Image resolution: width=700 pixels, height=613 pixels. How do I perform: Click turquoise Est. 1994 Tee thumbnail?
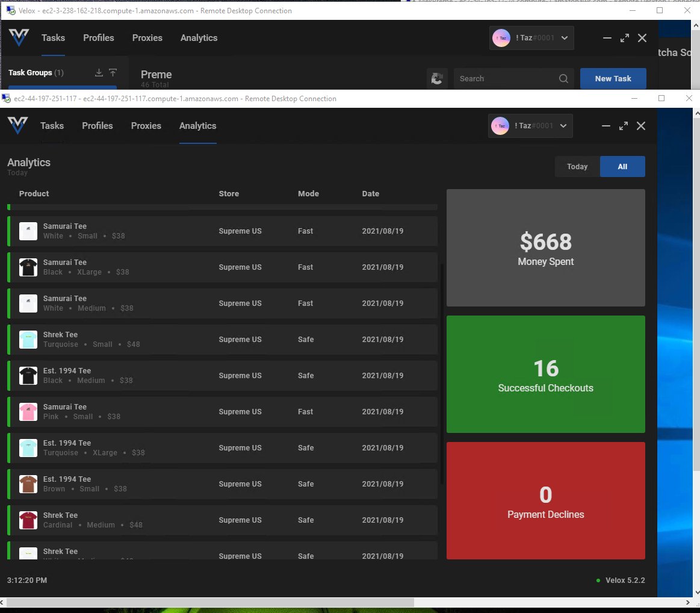click(28, 448)
